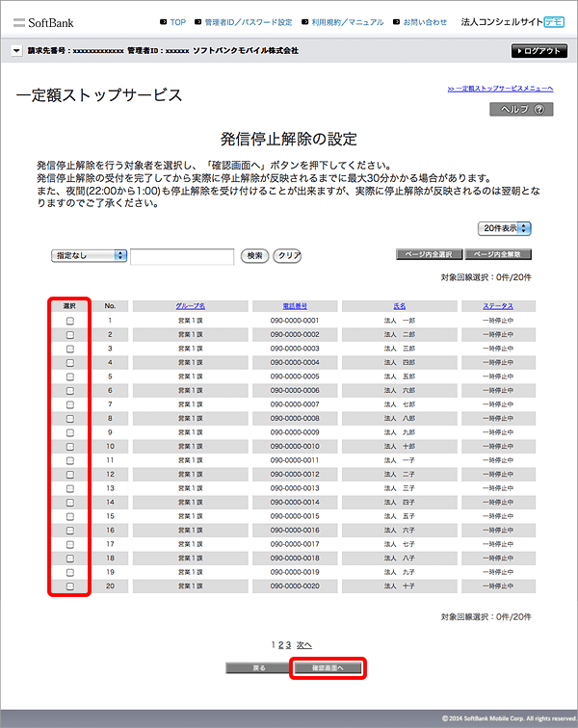Screen dimensions: 578x728
Task: Click the ページ内全選択 button
Action: point(429,254)
